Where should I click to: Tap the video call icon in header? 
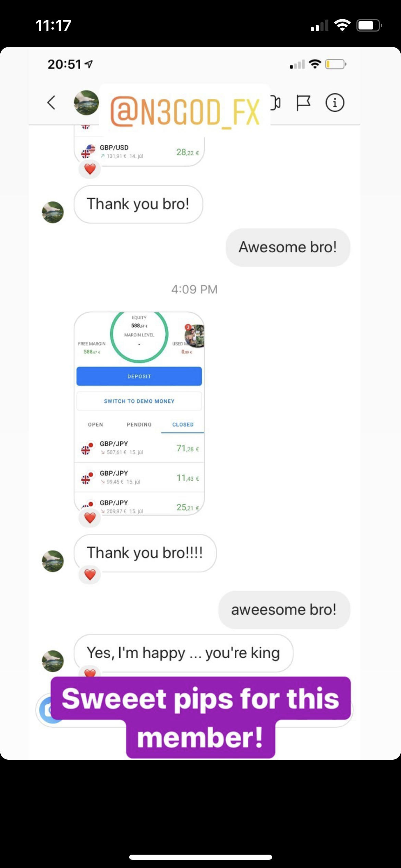[x=276, y=103]
